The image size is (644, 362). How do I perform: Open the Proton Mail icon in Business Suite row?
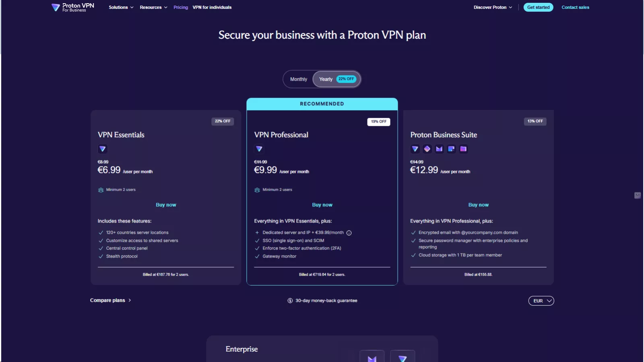(x=439, y=149)
